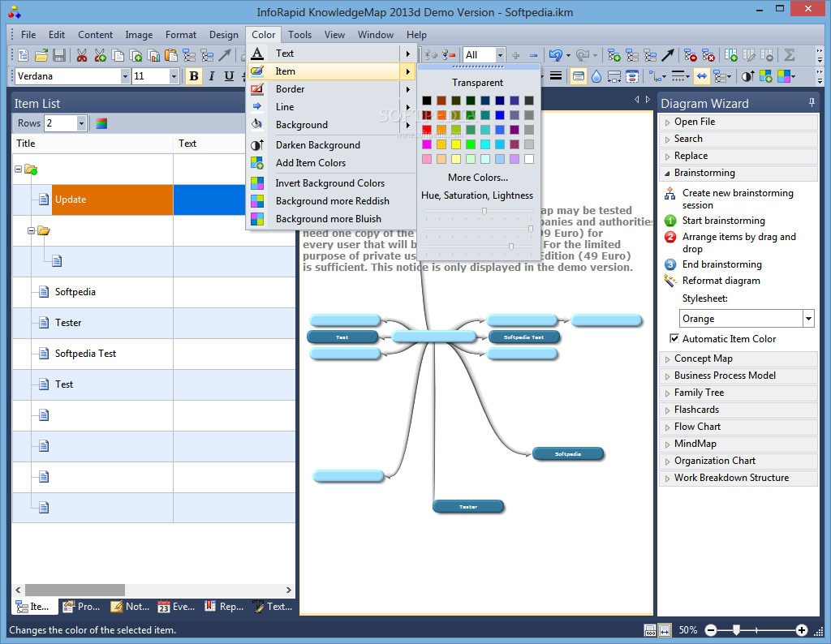Expand the Open File wizard section

738,122
